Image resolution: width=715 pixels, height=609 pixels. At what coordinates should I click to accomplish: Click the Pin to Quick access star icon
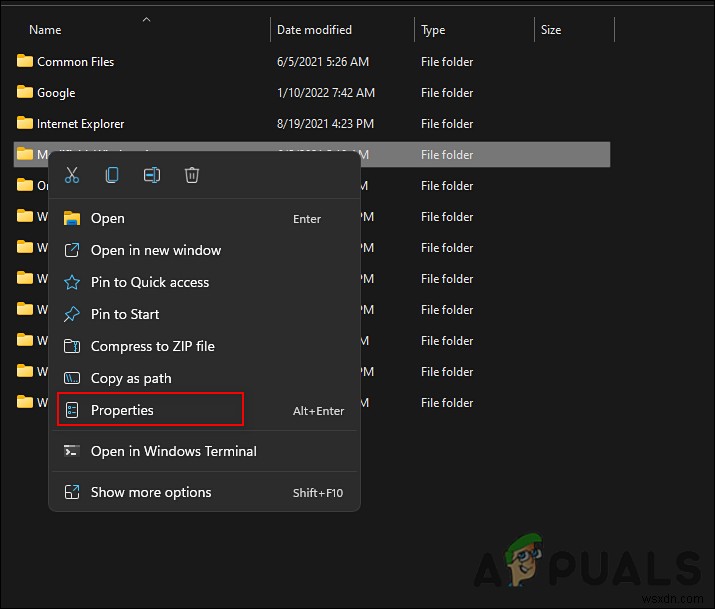(72, 283)
